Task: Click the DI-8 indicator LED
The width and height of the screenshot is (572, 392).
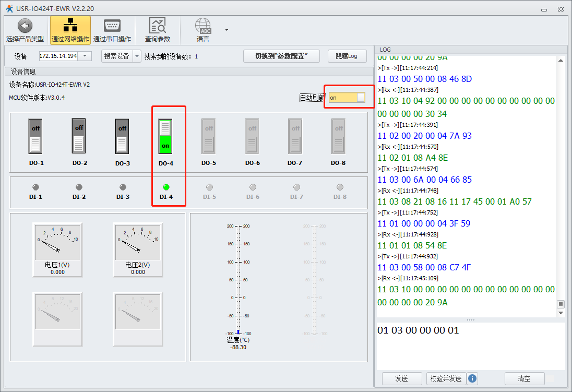Action: coord(340,187)
